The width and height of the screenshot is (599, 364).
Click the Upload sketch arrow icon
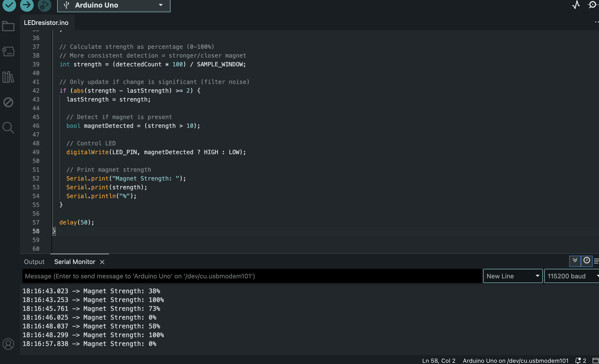coord(27,5)
